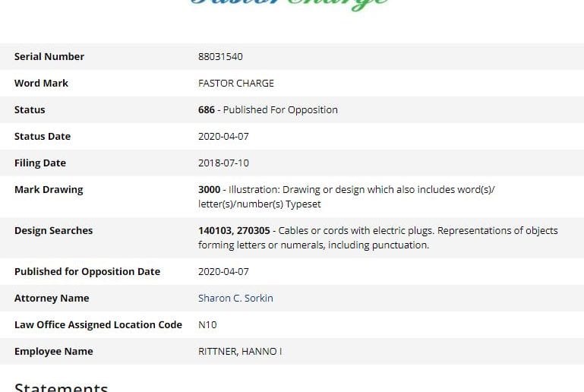Viewport: 584px width, 392px height.
Task: Click the Statements section heading
Action: click(x=61, y=387)
